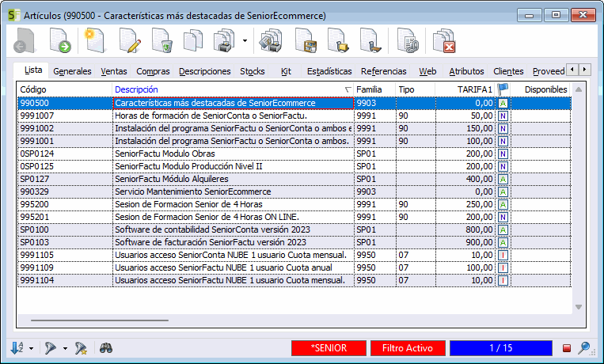Open the Descripciones tab
Screen dimensions: 604x364
point(204,71)
